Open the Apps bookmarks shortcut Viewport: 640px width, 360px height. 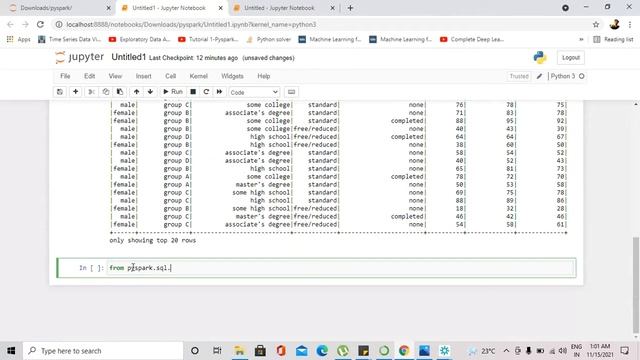[18, 39]
